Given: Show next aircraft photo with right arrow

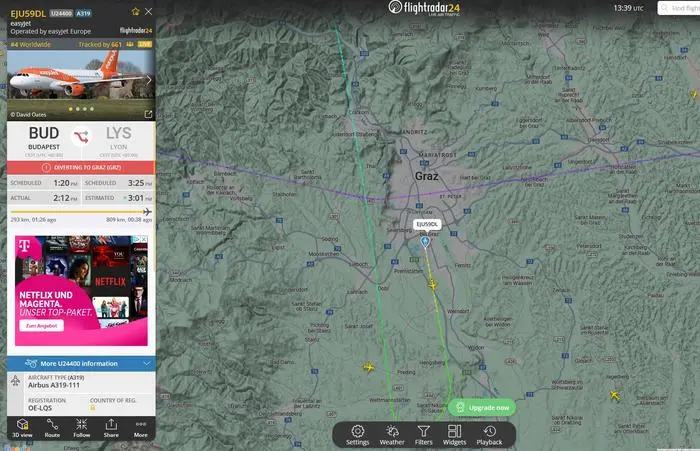Looking at the screenshot, I should 149,80.
